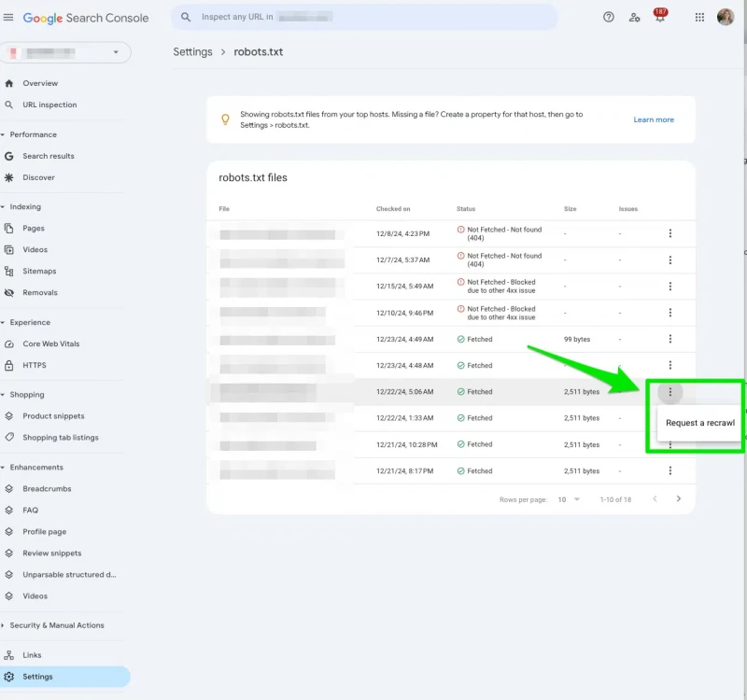Open Unparsable structured data report
Screen dimensions: 747x700
pos(69,575)
